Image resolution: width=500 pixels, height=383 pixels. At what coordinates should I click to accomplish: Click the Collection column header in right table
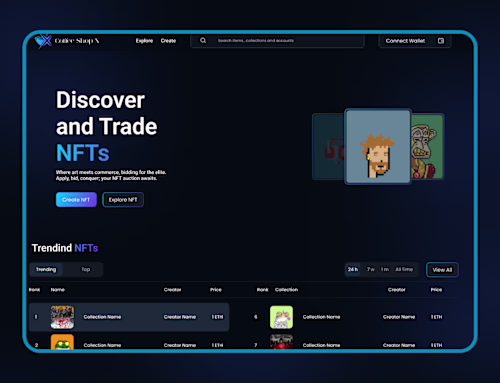[x=286, y=290]
